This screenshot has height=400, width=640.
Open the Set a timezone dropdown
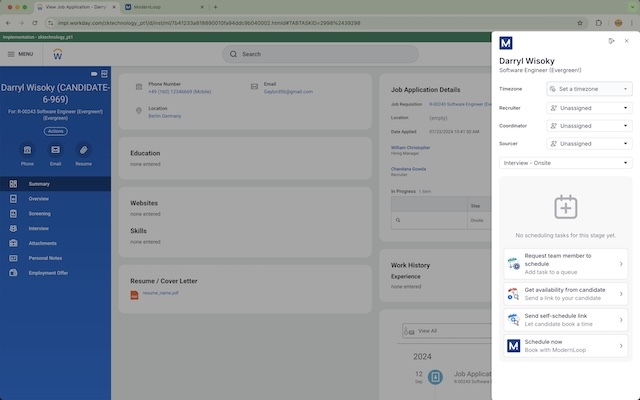click(x=589, y=89)
